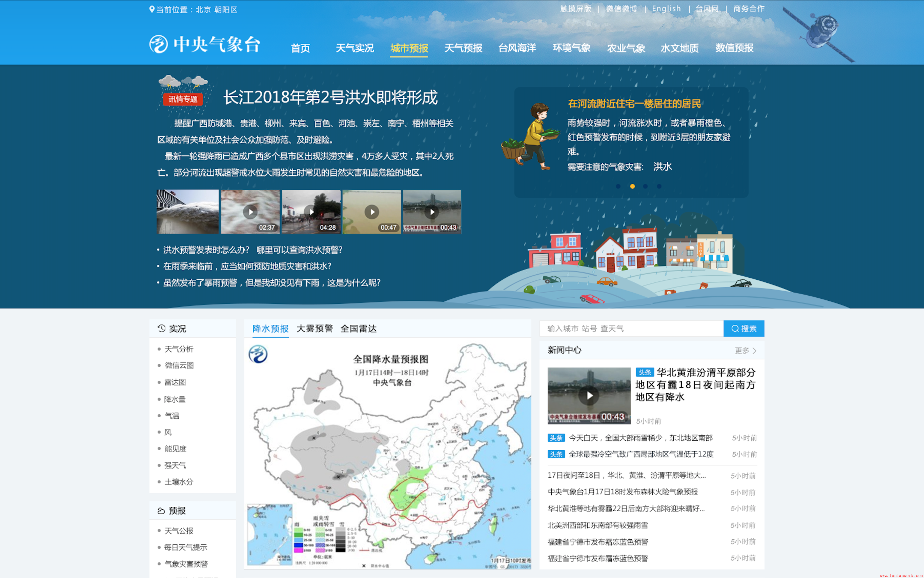Screen dimensions: 924x578
Task: Play the 02:37 flood video thumbnail
Action: (250, 212)
